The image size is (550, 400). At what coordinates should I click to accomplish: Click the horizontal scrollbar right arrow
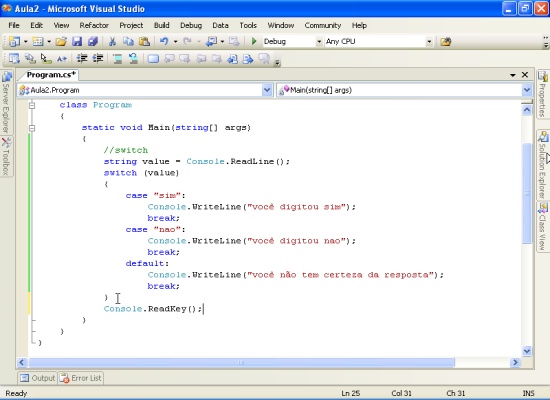pos(515,362)
